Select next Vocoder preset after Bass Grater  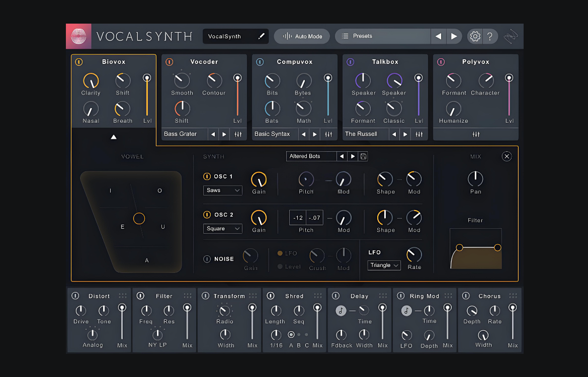pyautogui.click(x=224, y=134)
